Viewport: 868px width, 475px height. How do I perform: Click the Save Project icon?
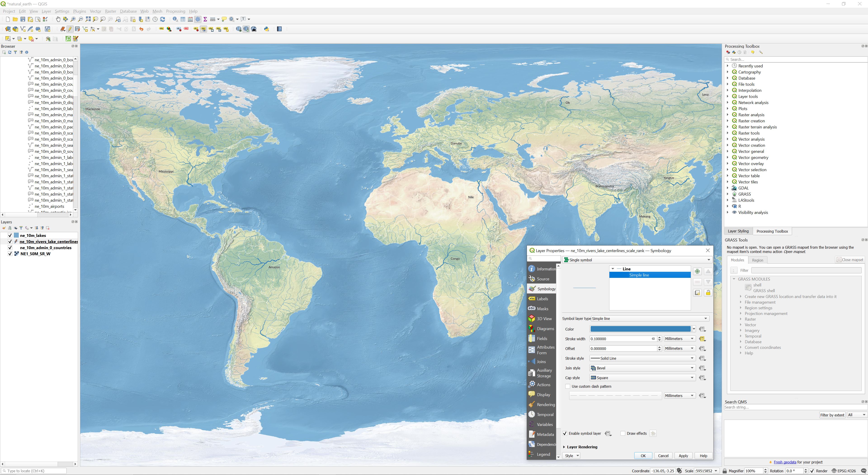pos(23,19)
